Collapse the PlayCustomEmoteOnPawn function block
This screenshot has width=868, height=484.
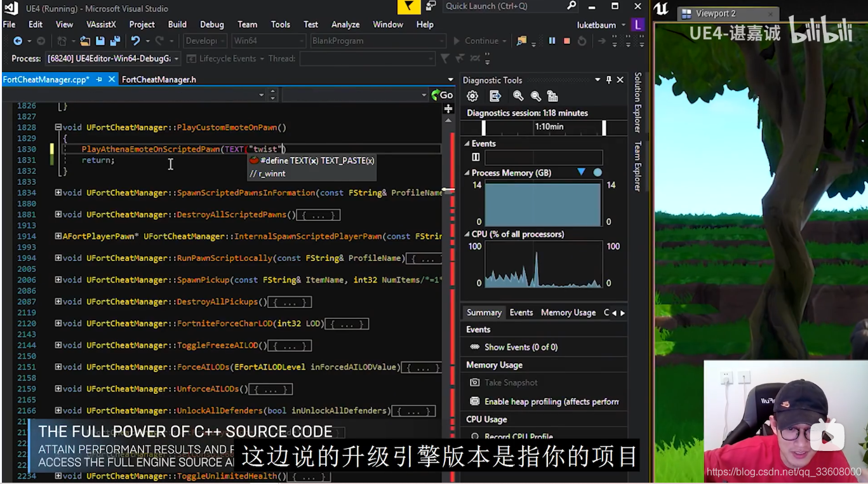pyautogui.click(x=58, y=127)
